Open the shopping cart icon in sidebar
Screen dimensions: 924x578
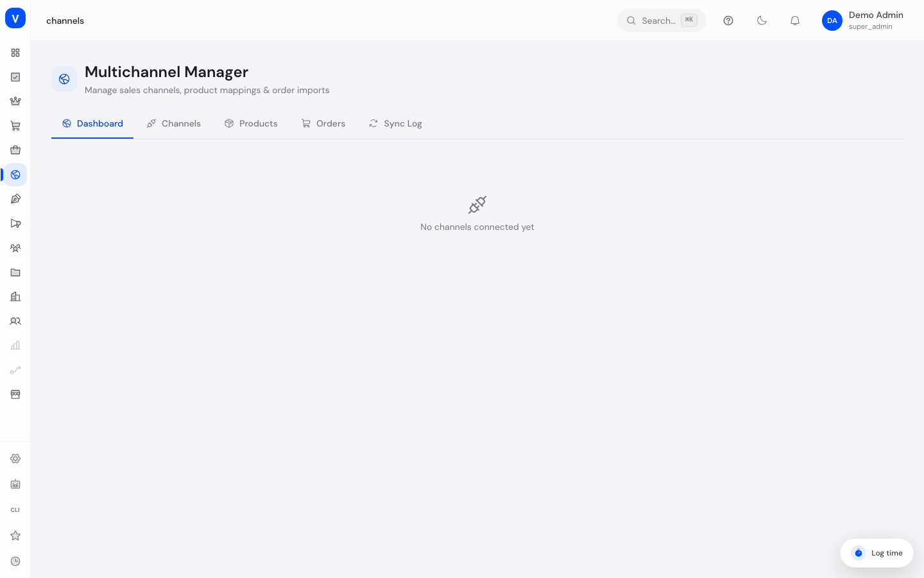(15, 126)
